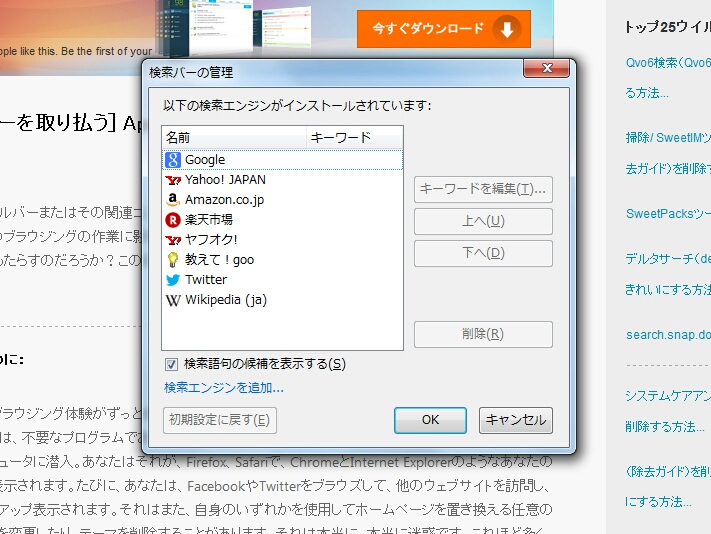Click 今すぐダウンロード orange button

point(443,29)
